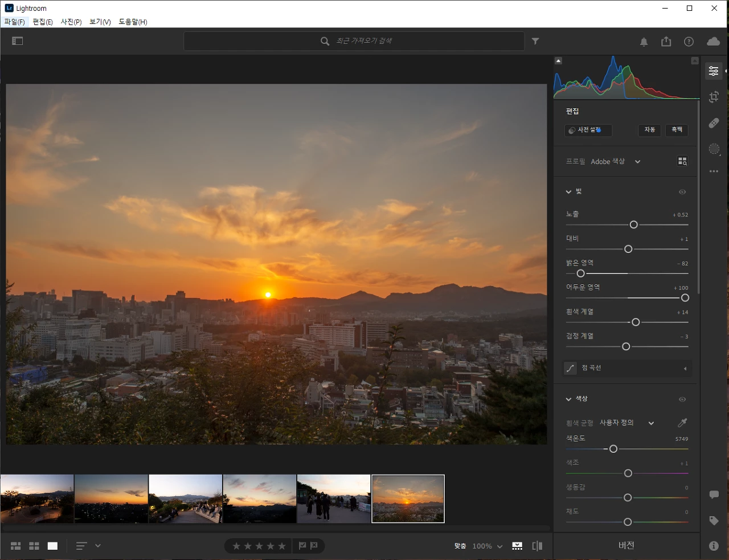This screenshot has height=560, width=729.
Task: Expand the Adobe 색상 profile dropdown
Action: 637,162
